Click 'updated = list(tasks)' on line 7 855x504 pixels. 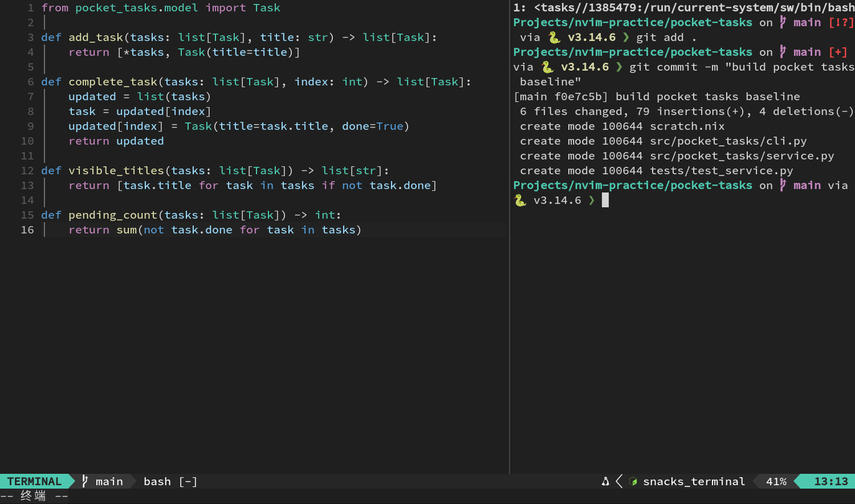coord(140,97)
